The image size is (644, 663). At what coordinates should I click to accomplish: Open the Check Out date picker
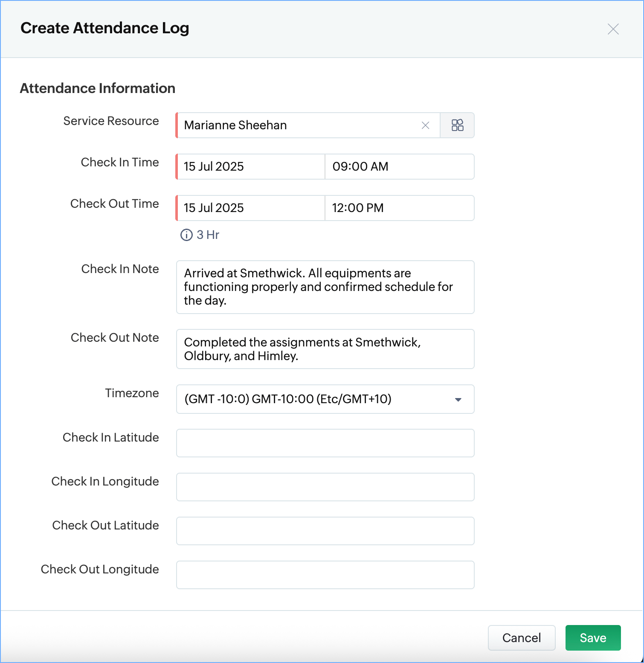251,208
